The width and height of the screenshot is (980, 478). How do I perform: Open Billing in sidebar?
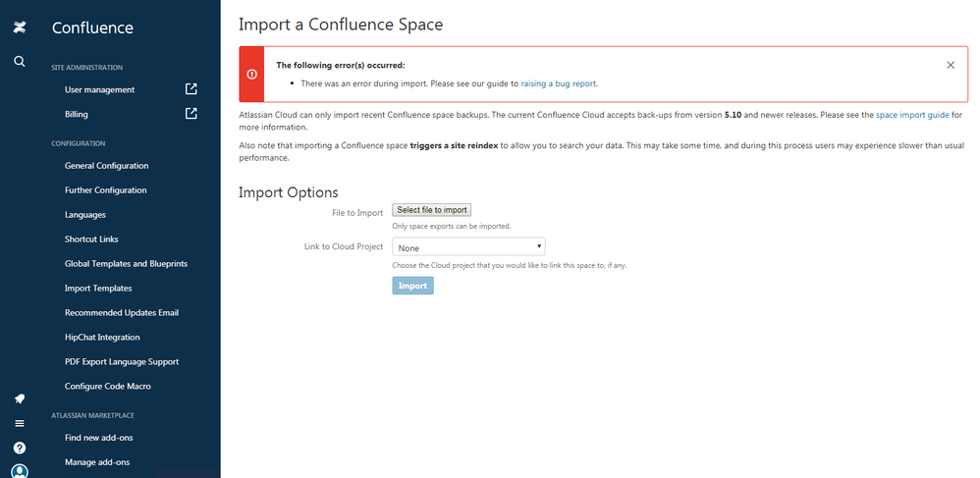click(77, 114)
